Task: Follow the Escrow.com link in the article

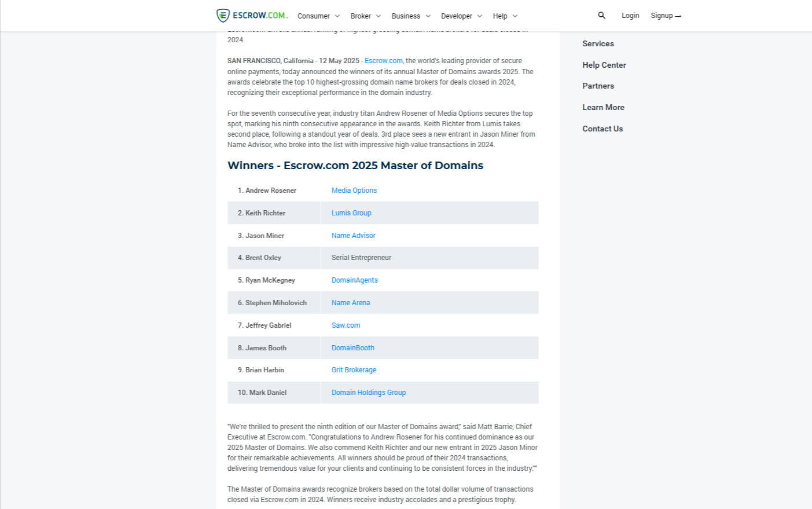Action: 384,61
